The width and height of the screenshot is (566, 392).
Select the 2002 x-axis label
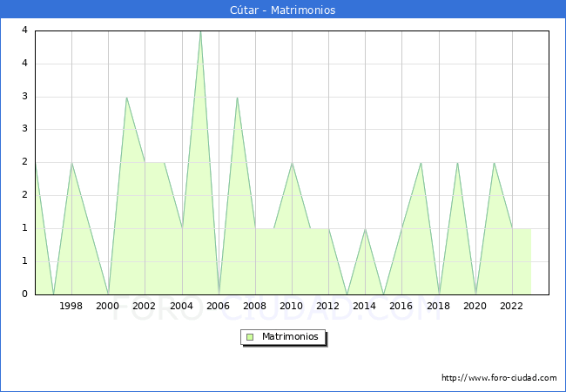(145, 306)
